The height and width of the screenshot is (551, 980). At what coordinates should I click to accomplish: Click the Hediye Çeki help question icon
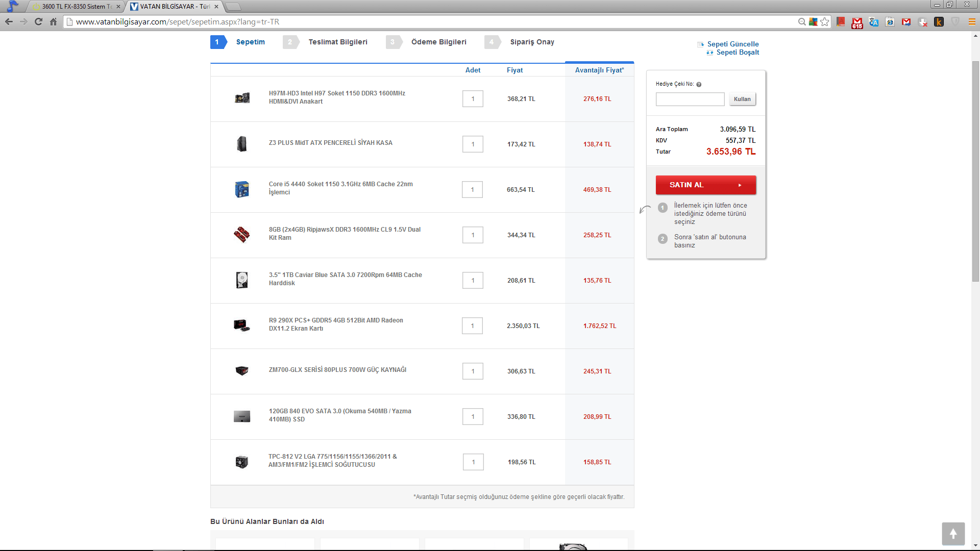[699, 84]
